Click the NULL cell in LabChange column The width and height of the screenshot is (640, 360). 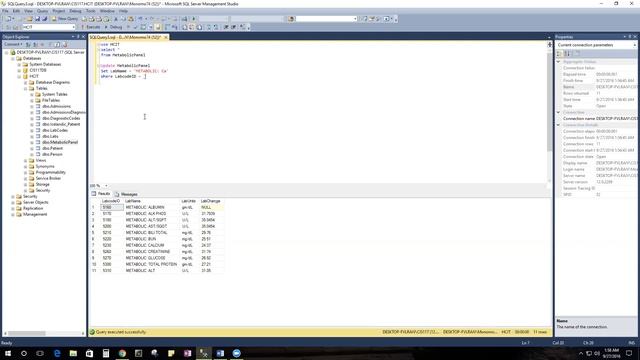tap(211, 207)
